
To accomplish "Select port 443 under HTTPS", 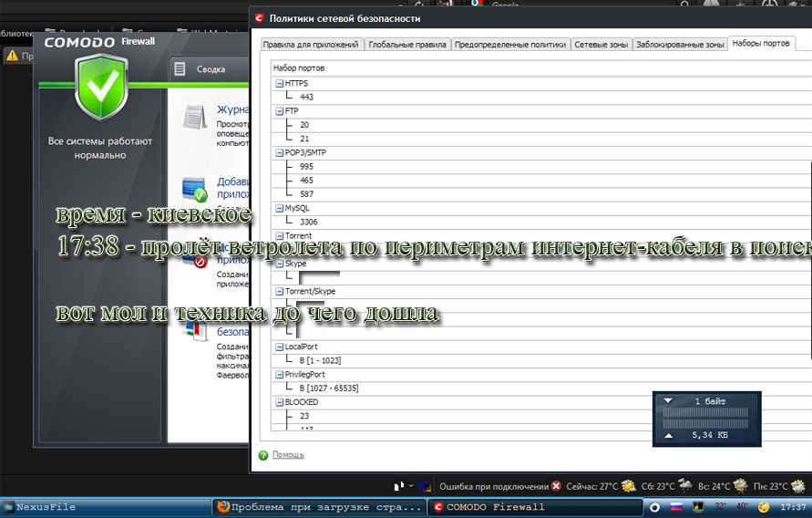I will click(306, 97).
